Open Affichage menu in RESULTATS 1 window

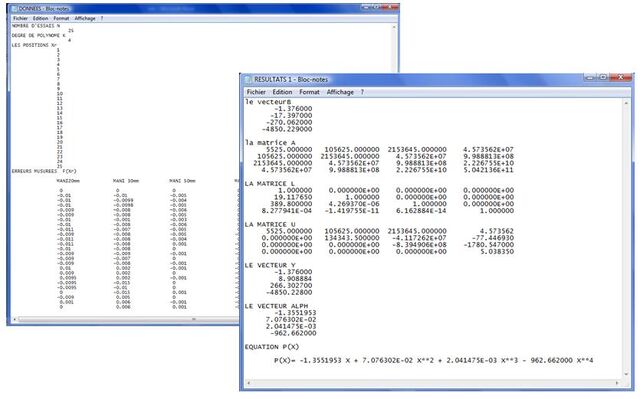(x=340, y=92)
